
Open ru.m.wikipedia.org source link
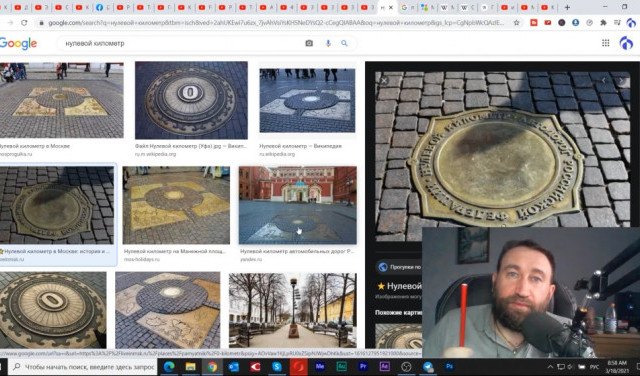click(x=156, y=154)
